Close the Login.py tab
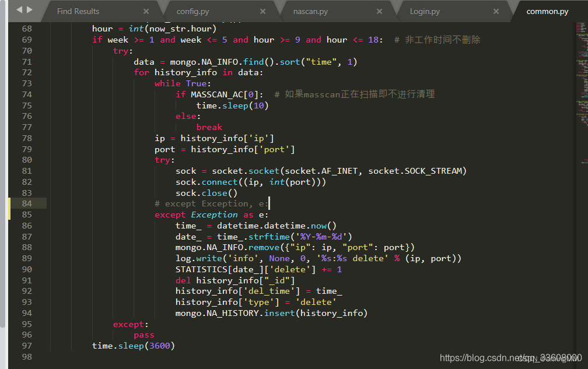The height and width of the screenshot is (369, 588). pyautogui.click(x=496, y=12)
